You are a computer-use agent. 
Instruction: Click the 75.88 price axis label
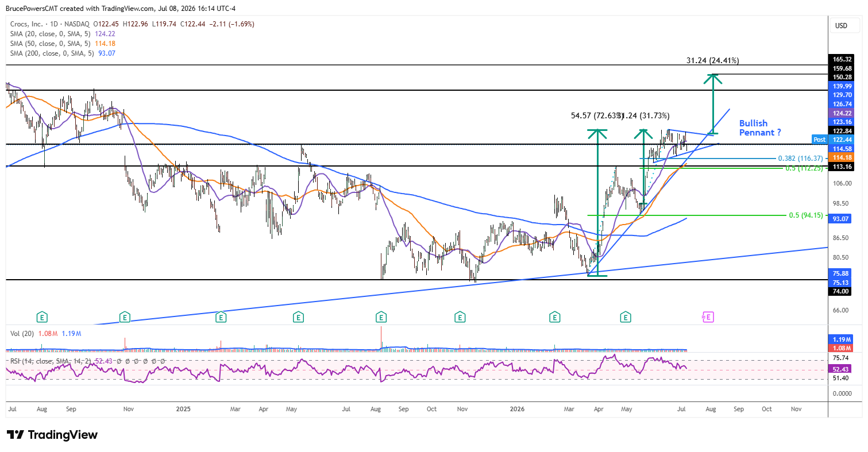tap(841, 273)
